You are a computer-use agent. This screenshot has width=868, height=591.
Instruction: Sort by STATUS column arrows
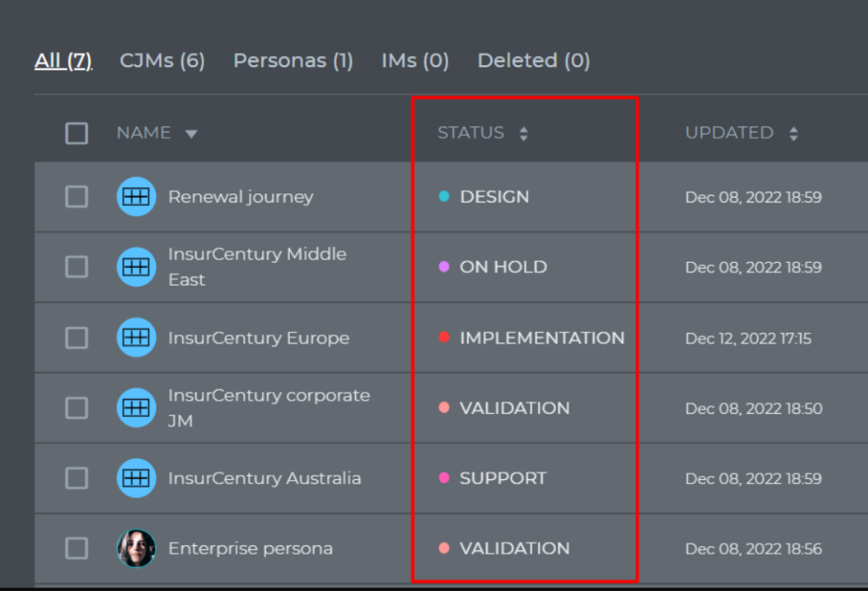tap(524, 133)
